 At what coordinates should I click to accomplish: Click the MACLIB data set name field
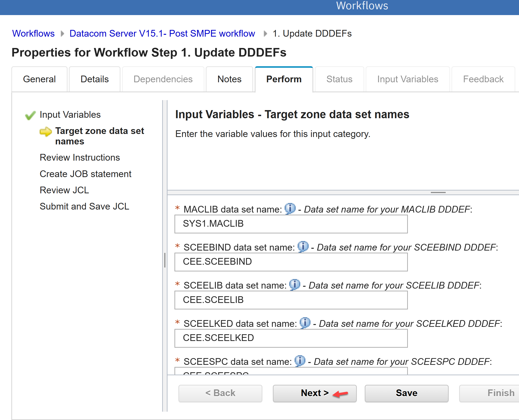(291, 224)
